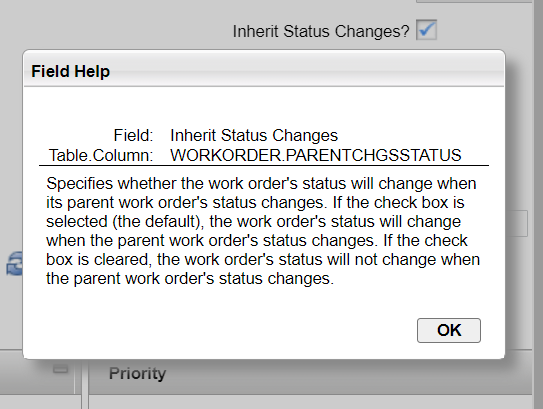Image resolution: width=543 pixels, height=409 pixels.
Task: Click the input field above Inherit Status Changes
Action: tap(474, 1)
